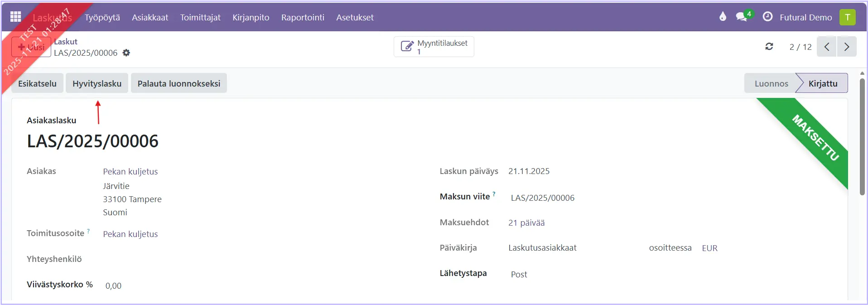
Task: Open Futural Demo company switcher
Action: [x=805, y=17]
